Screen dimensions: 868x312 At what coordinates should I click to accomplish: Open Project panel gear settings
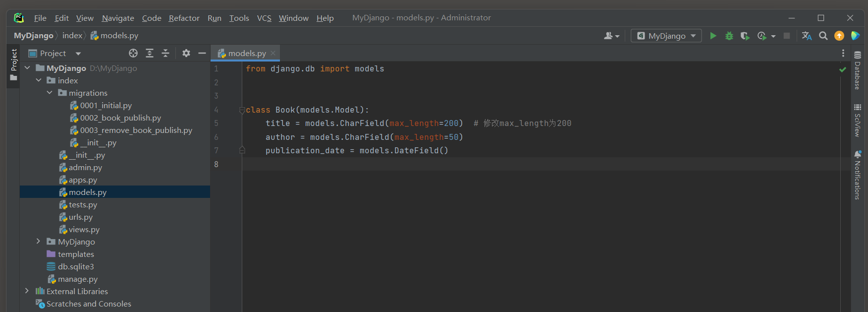pos(186,53)
